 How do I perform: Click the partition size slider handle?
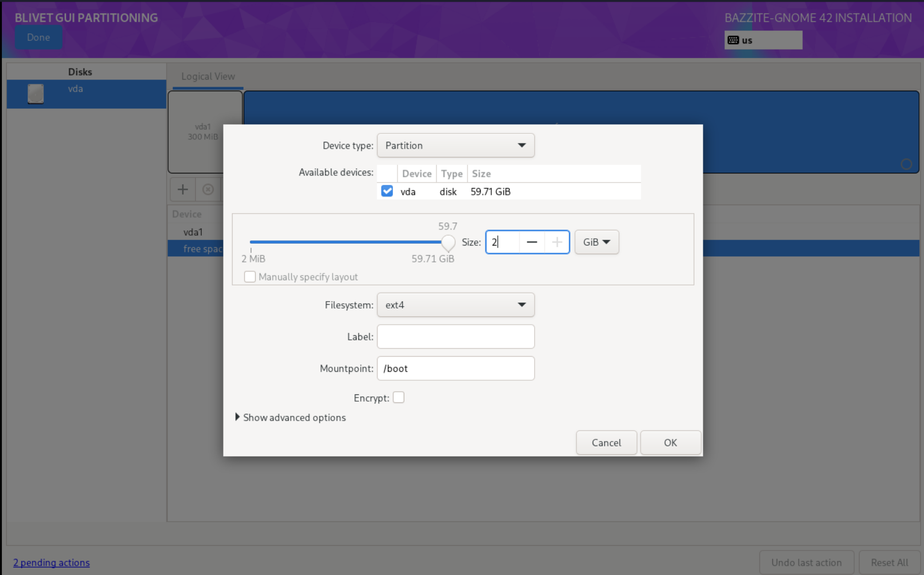(x=448, y=242)
